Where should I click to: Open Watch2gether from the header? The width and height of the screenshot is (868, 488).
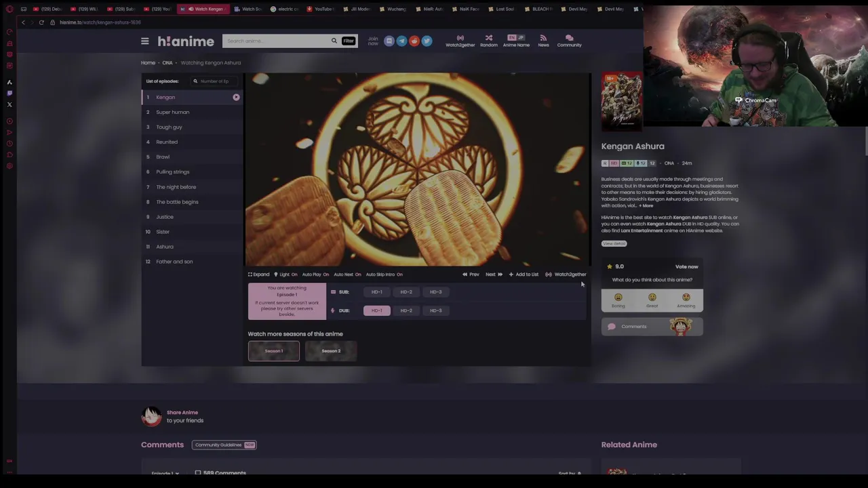point(460,41)
